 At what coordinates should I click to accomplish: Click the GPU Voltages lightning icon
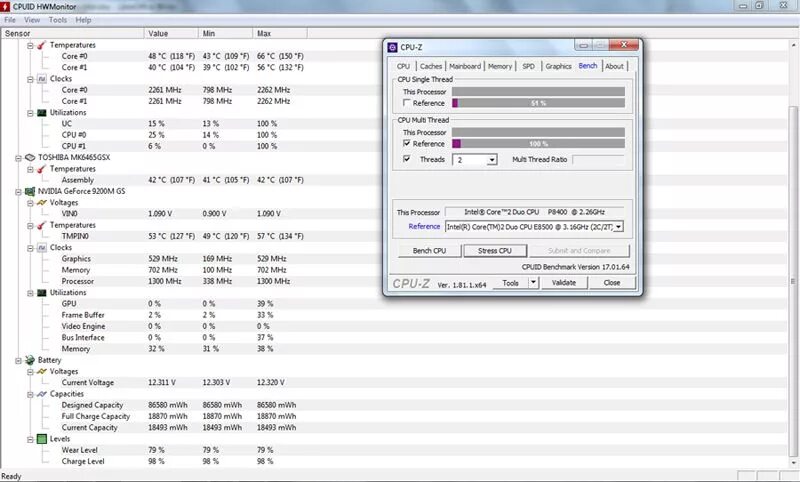click(x=42, y=202)
